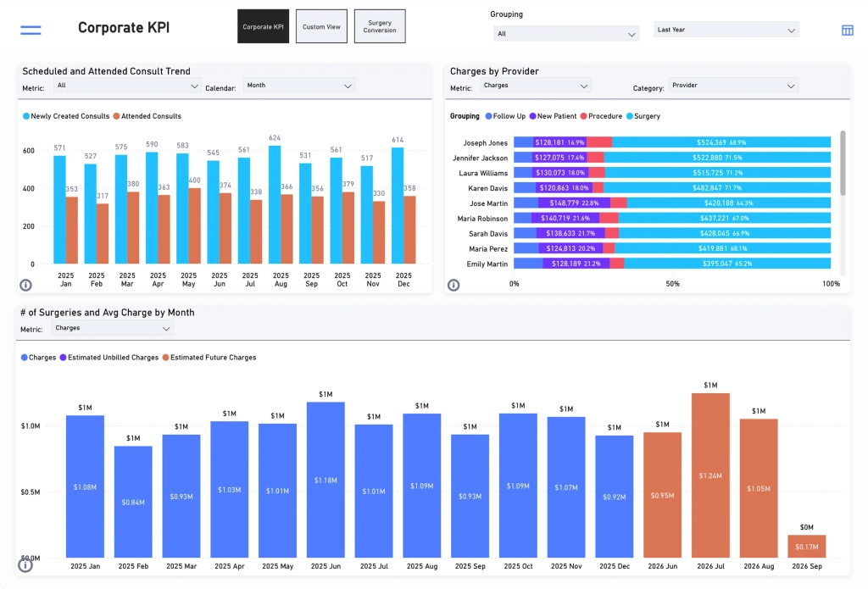Screen dimensions: 868x589
Task: Click the 2025 Jan charges bar $1.08M
Action: 86,486
